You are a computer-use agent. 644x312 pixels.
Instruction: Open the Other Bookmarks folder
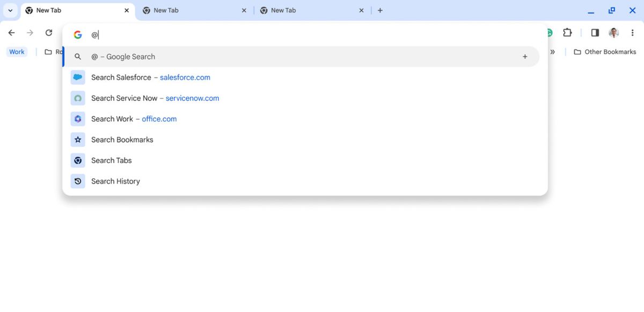(604, 52)
